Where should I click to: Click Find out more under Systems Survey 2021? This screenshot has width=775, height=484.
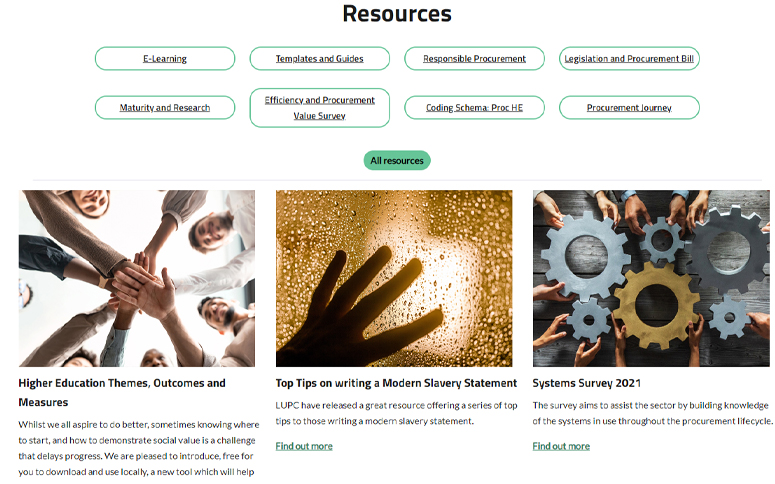(561, 446)
